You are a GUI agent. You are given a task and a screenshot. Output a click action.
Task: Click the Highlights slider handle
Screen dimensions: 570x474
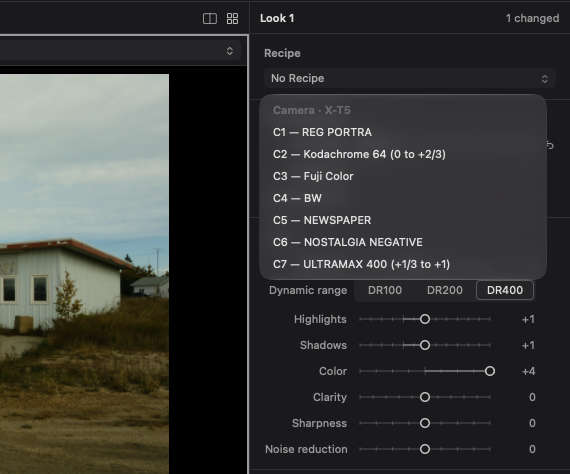425,319
